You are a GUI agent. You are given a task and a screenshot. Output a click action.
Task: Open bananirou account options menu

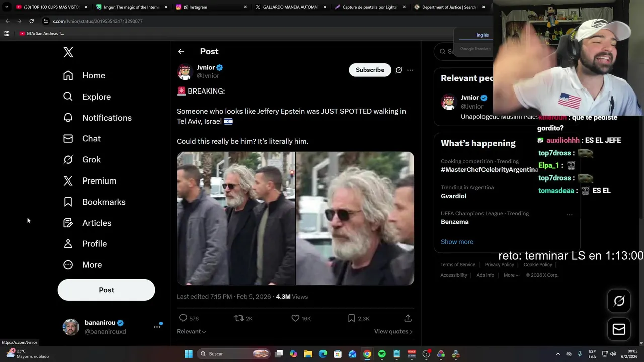pyautogui.click(x=157, y=327)
